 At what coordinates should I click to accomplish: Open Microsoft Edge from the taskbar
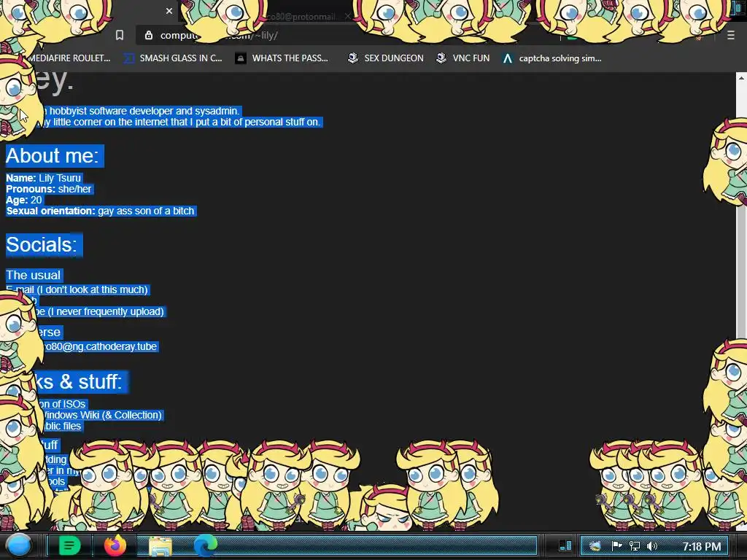pyautogui.click(x=205, y=545)
